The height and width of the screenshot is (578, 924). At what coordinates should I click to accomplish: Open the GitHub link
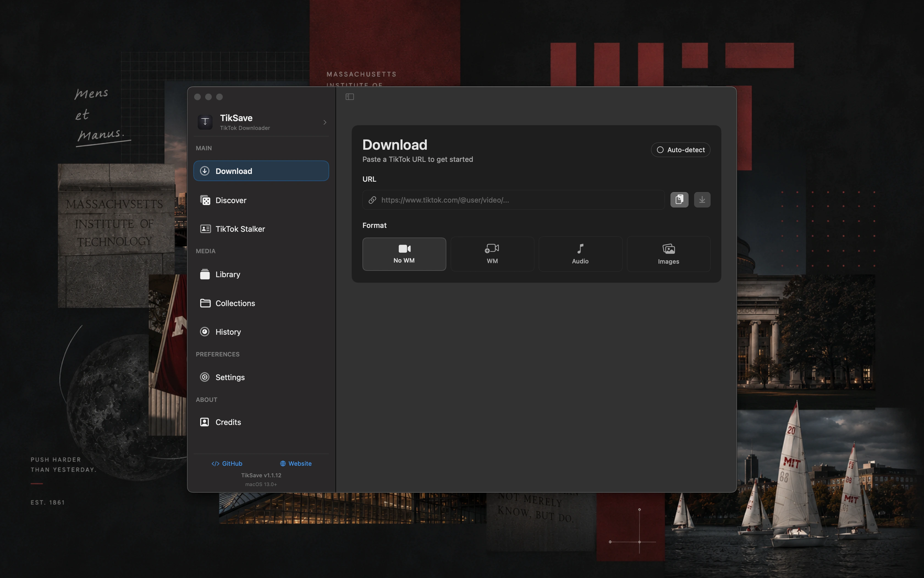pos(227,463)
